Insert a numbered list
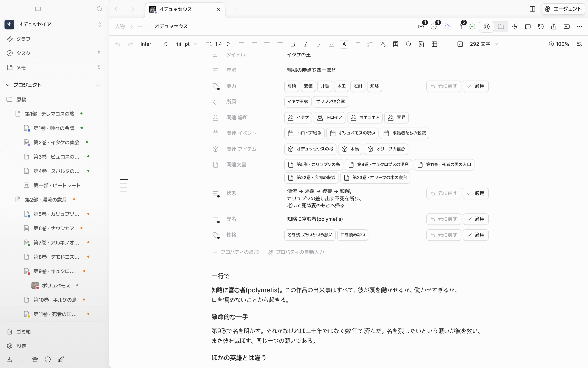Viewport: 588px width, 368px height. coord(370,44)
